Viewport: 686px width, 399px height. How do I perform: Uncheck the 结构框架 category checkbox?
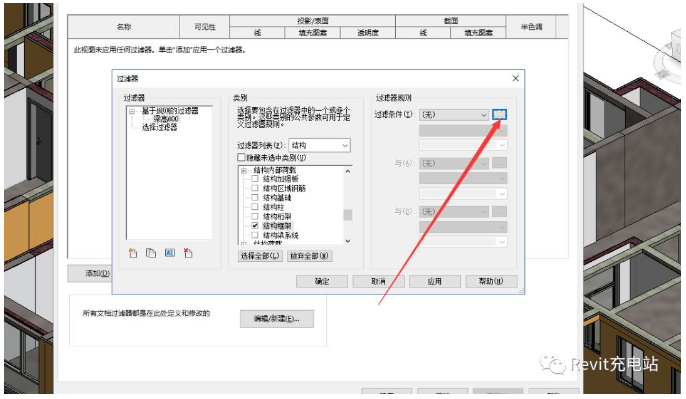coord(255,226)
